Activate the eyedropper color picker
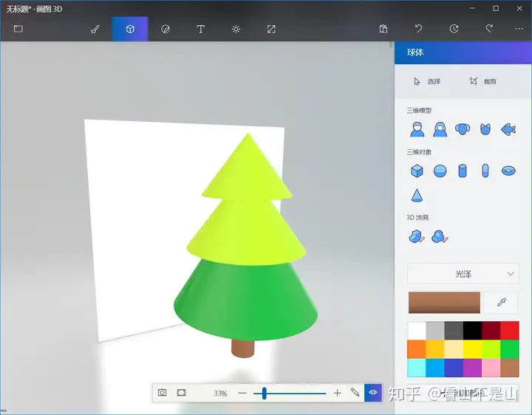The width and height of the screenshot is (532, 415). click(x=502, y=303)
